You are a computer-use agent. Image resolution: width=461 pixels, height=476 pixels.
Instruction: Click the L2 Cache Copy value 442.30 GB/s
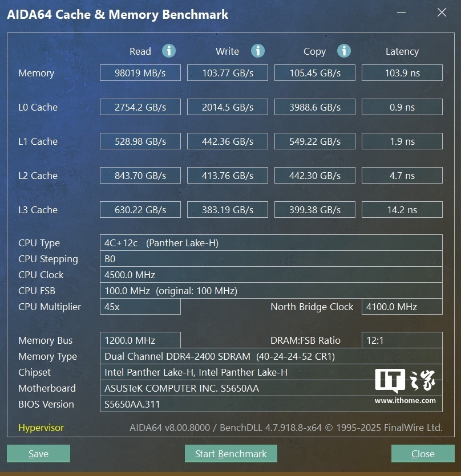click(315, 176)
